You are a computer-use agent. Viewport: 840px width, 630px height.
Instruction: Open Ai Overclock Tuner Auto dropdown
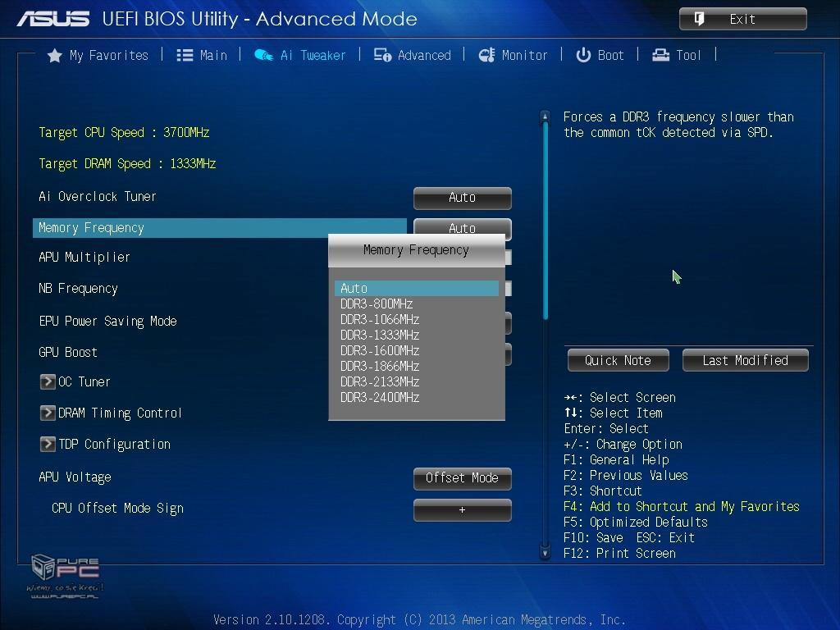coord(463,198)
